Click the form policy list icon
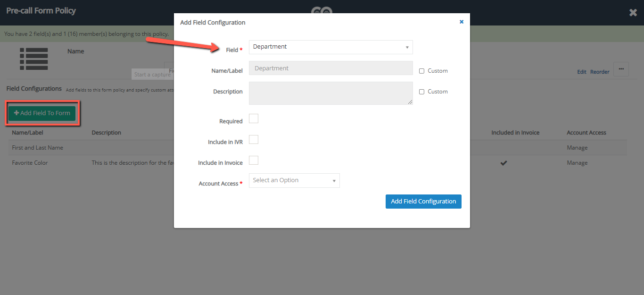This screenshot has height=295, width=644. tap(33, 59)
